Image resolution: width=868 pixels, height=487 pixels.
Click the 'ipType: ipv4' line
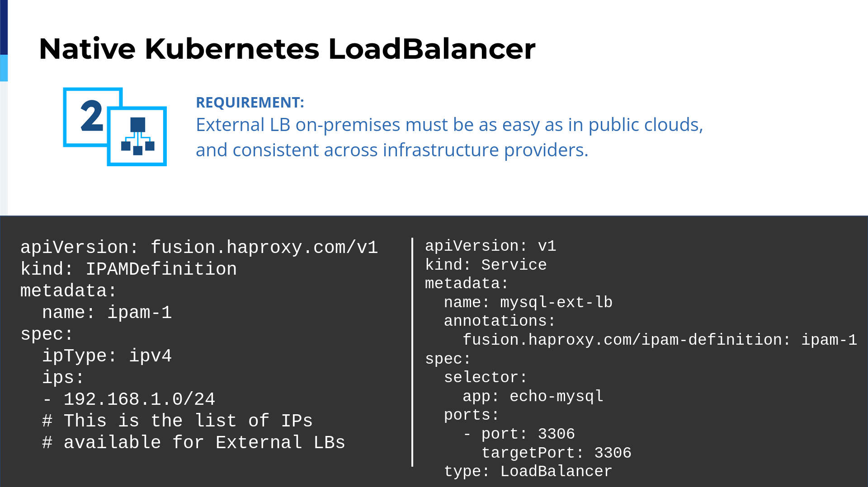(x=107, y=356)
